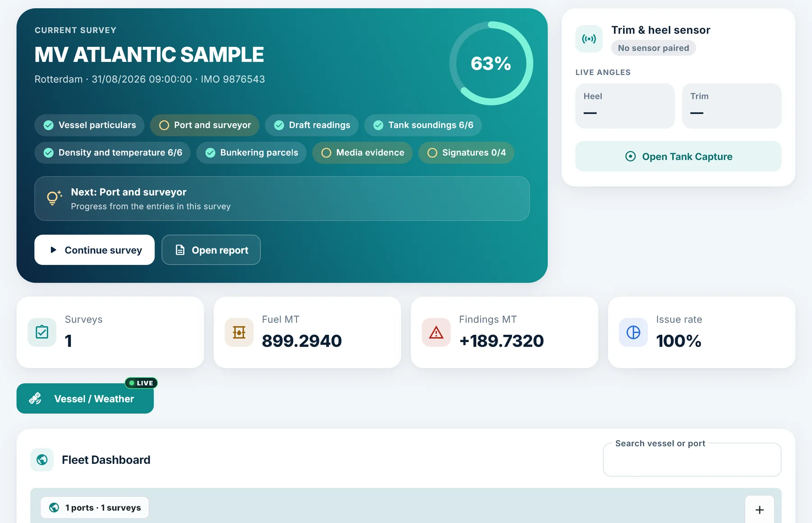Click the trim & heel sensor signal icon
This screenshot has height=523, width=812.
click(x=589, y=39)
